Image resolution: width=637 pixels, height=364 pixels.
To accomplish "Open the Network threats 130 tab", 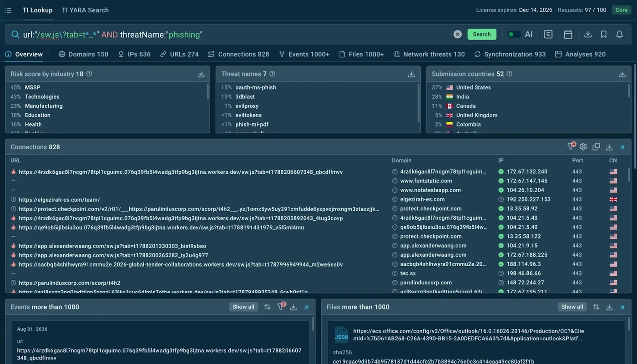I will (429, 54).
